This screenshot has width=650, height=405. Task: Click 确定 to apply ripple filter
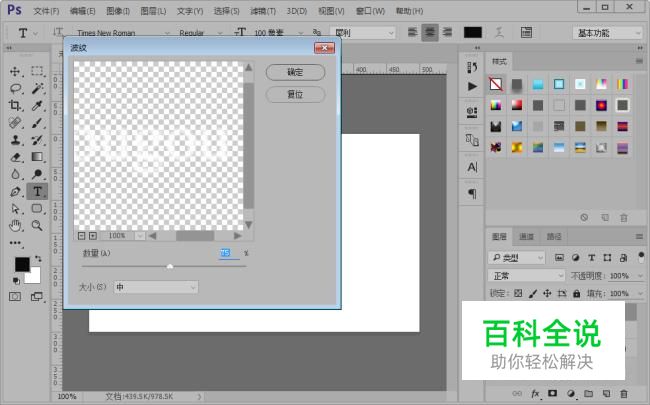pos(295,72)
